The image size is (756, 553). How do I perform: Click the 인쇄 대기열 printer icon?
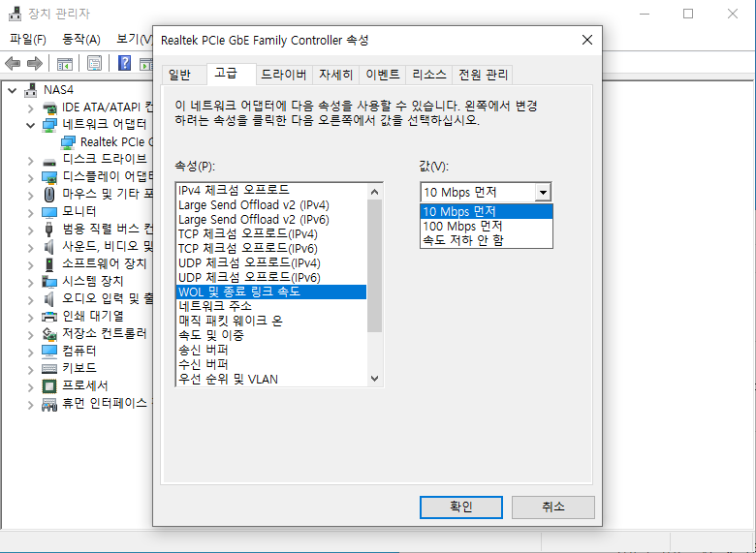(x=49, y=317)
